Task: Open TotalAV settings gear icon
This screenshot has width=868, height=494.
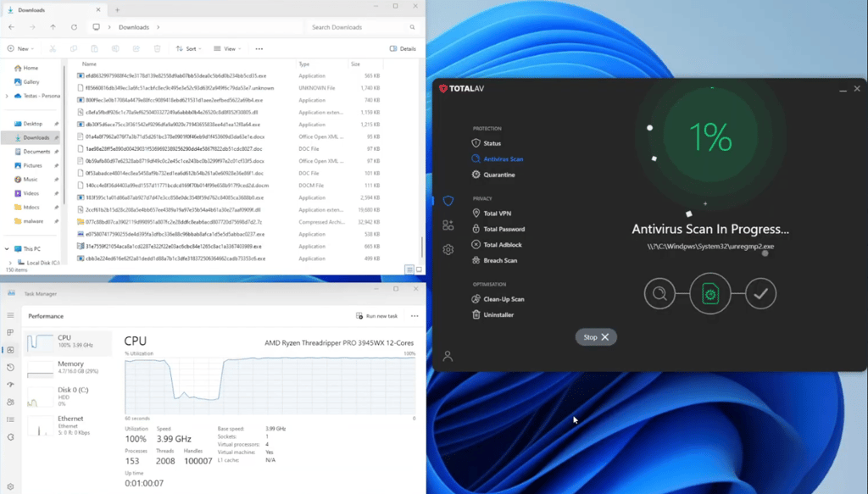Action: [448, 249]
